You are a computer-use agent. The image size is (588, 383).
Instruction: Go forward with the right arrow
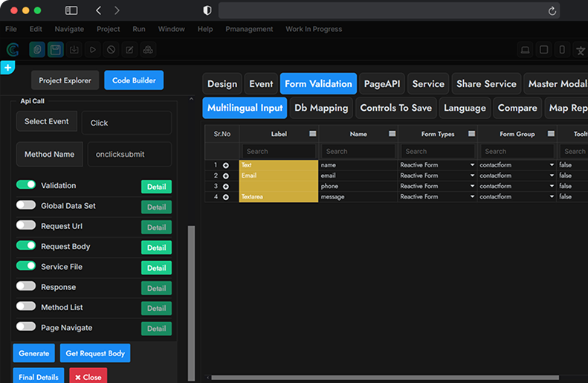[117, 10]
